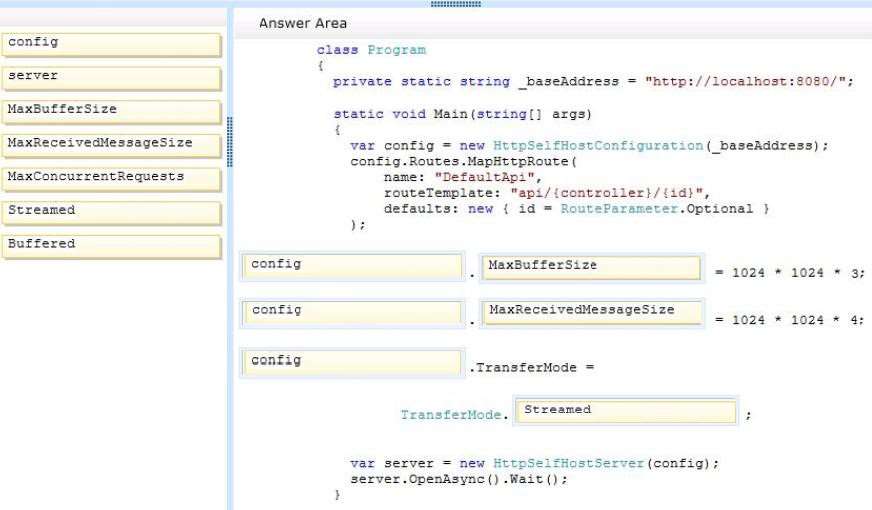The image size is (872, 510).
Task: Click the Streamed answer box after TransferMode.
Action: coord(626,412)
